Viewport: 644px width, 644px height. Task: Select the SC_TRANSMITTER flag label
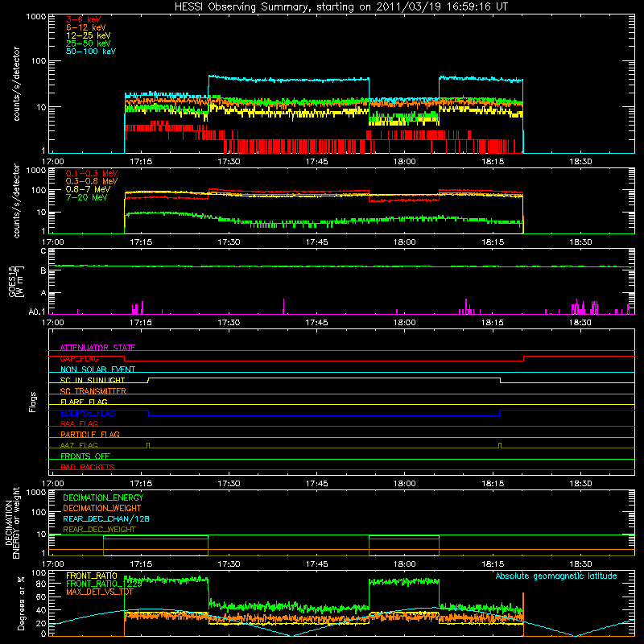click(93, 391)
